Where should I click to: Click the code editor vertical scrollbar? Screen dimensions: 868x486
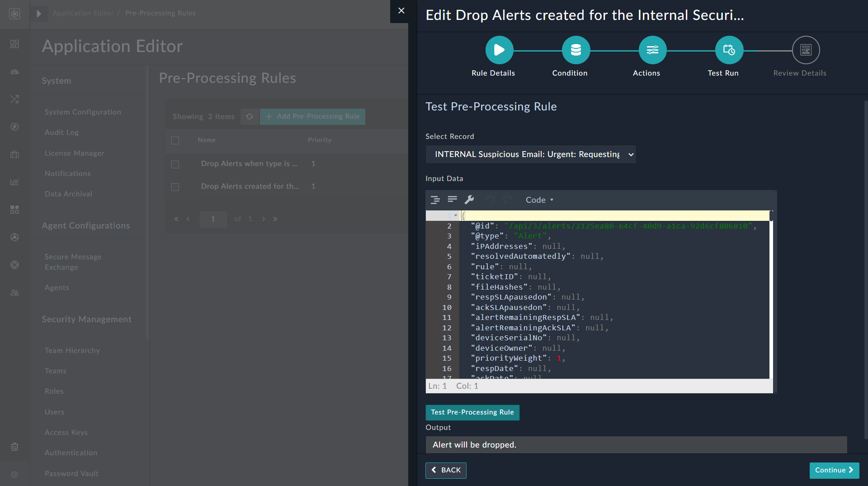click(x=771, y=294)
